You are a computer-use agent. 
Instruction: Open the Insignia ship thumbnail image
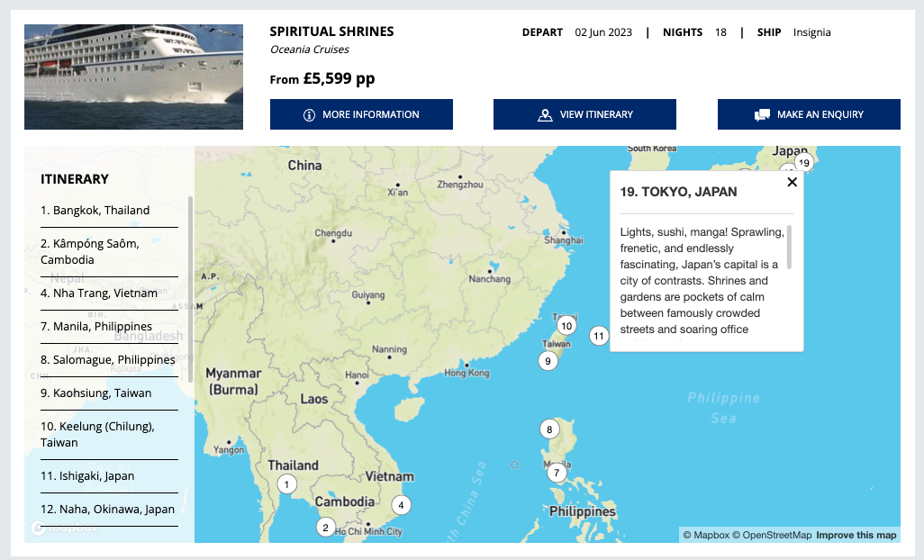click(134, 77)
